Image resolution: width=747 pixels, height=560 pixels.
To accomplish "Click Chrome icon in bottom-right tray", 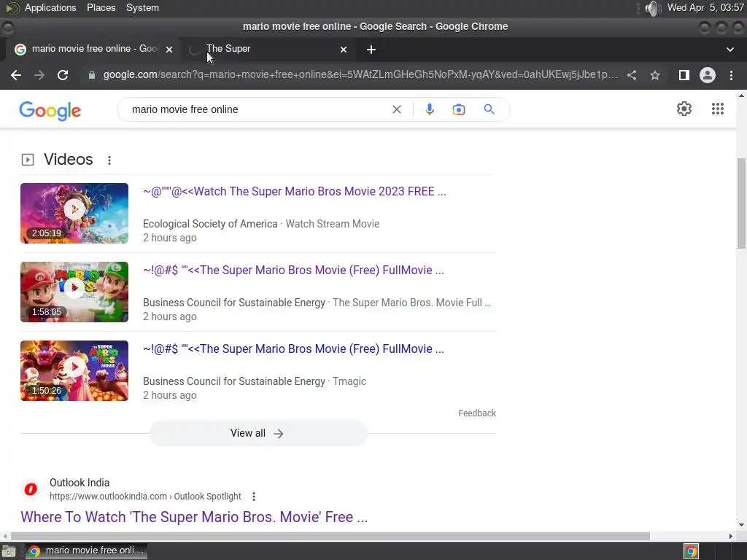I will [691, 551].
